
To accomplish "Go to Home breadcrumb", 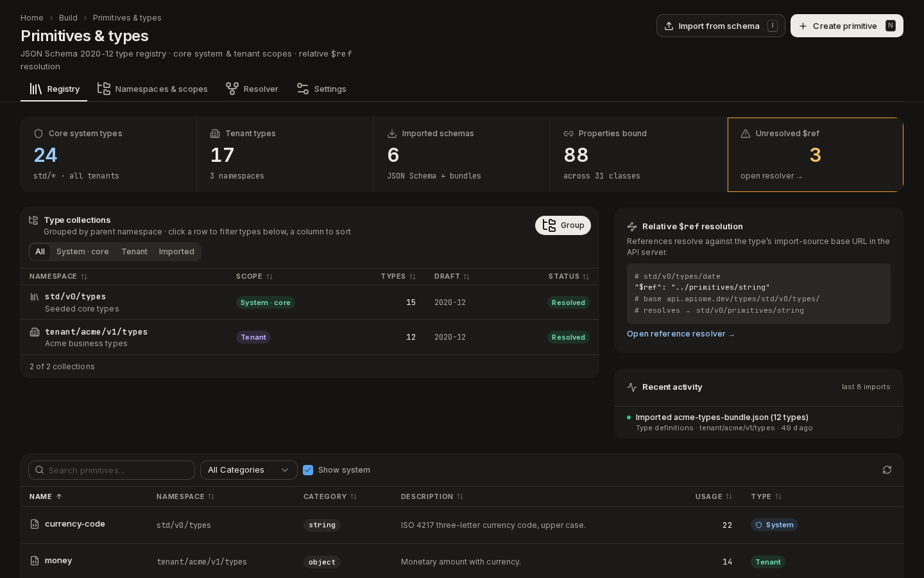I will pos(32,18).
